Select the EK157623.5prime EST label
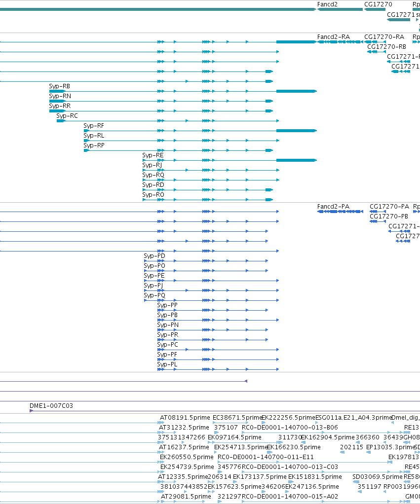The height and width of the screenshot is (504, 420). (234, 487)
